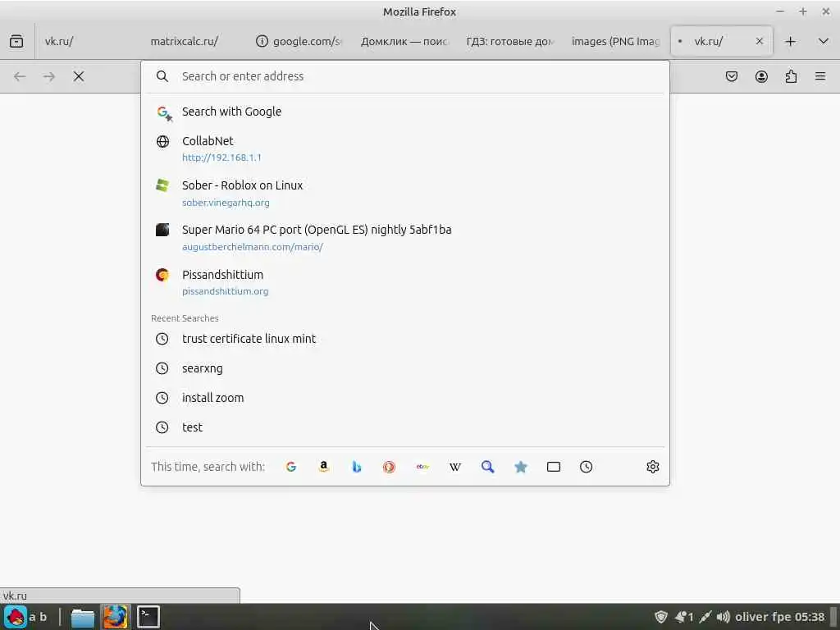
Task: Switch to the matrixcalc.ru/ tab
Action: pos(194,41)
